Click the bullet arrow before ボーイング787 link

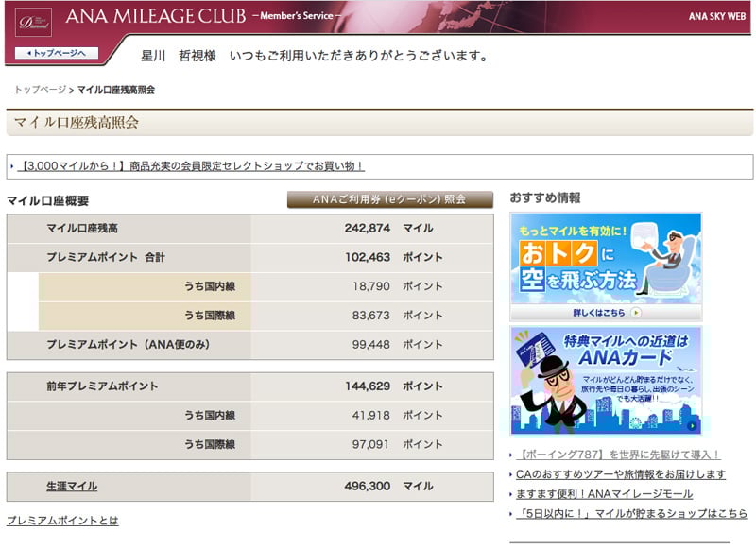512,455
